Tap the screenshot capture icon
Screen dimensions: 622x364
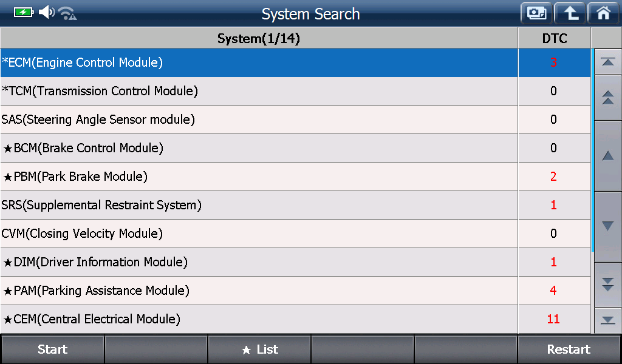coord(536,13)
